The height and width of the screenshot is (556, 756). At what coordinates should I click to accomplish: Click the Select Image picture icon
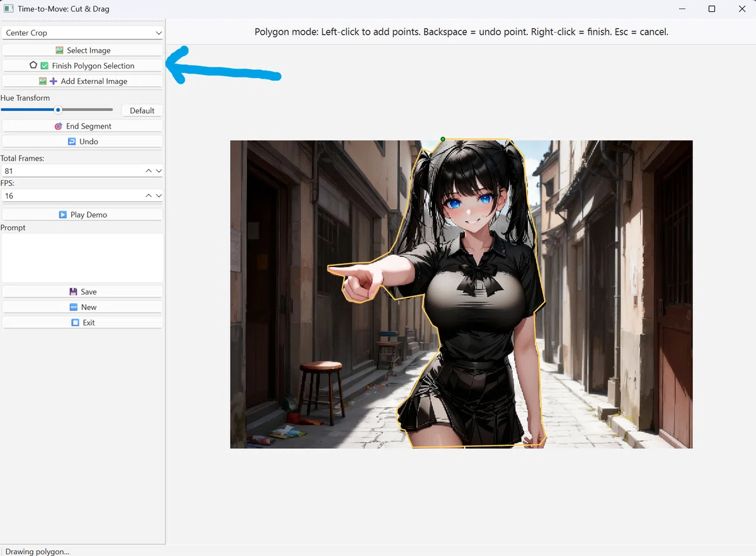pyautogui.click(x=59, y=50)
